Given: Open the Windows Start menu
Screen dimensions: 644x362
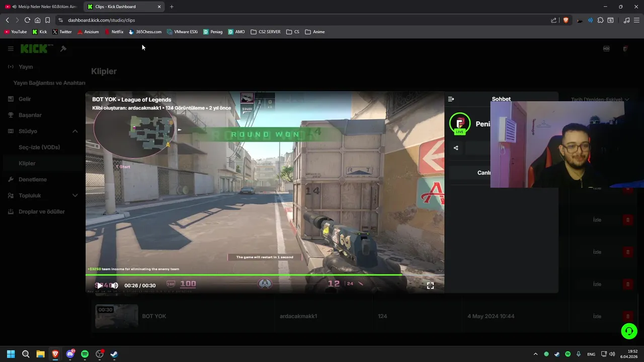Looking at the screenshot, I should point(11,354).
